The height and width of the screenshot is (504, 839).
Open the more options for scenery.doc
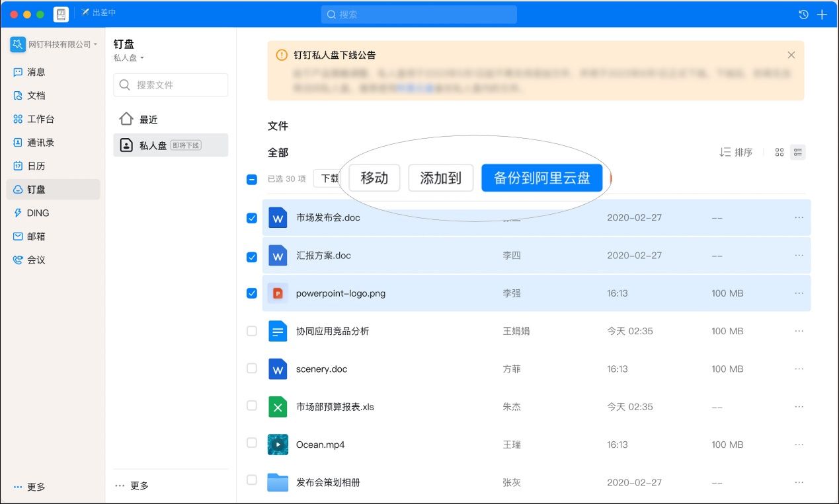(799, 369)
